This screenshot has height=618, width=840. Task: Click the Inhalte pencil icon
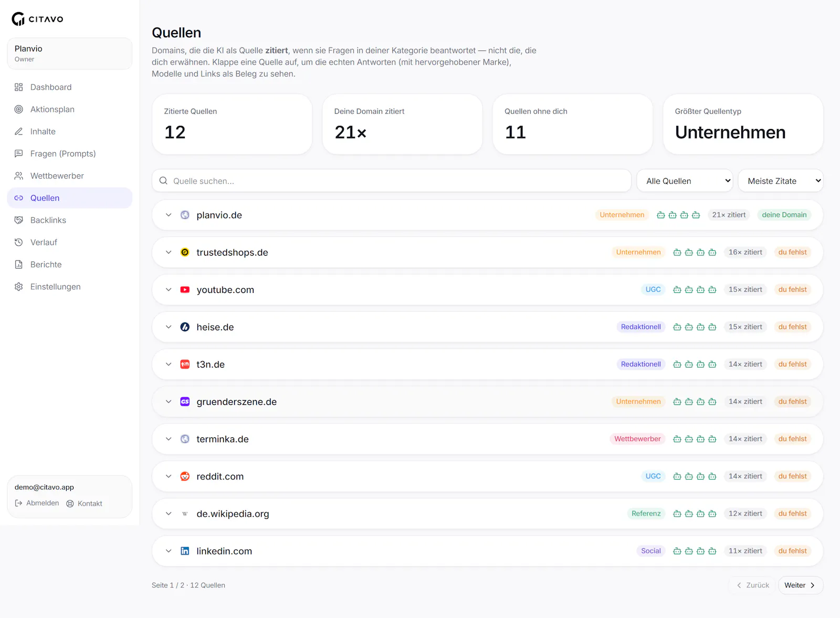click(19, 131)
